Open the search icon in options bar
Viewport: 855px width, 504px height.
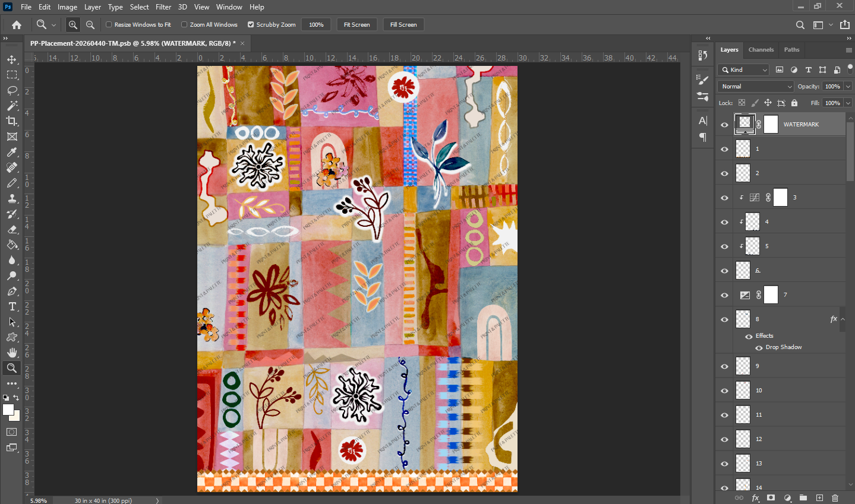click(x=800, y=25)
